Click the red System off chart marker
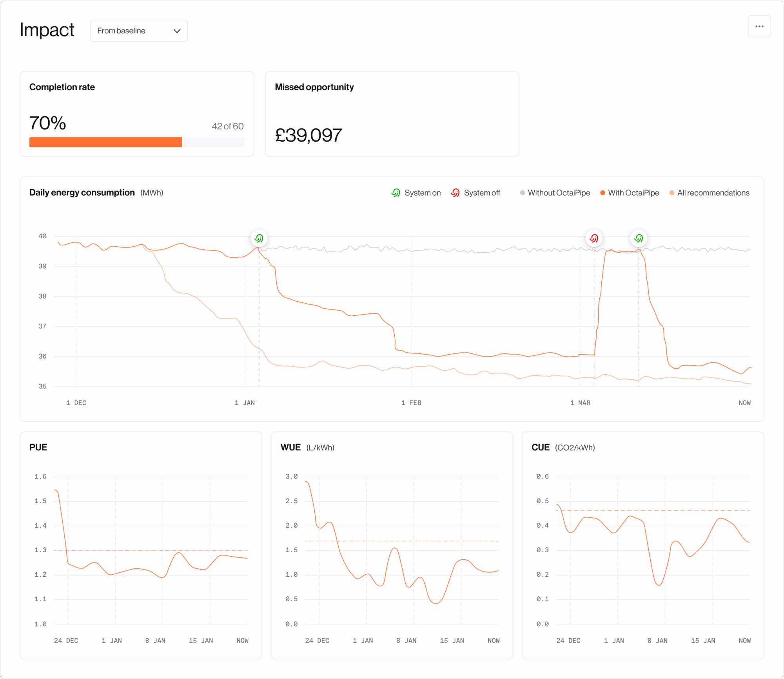This screenshot has height=679, width=784. pyautogui.click(x=594, y=238)
